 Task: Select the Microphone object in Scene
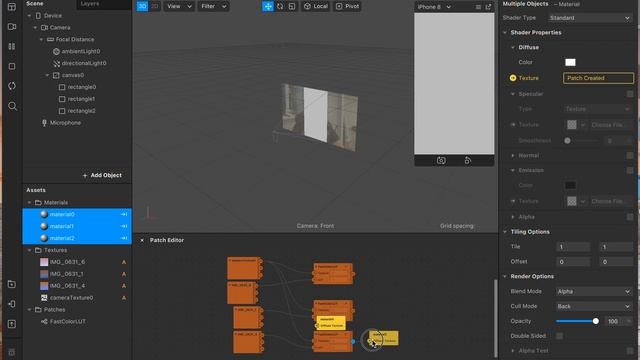(x=65, y=123)
